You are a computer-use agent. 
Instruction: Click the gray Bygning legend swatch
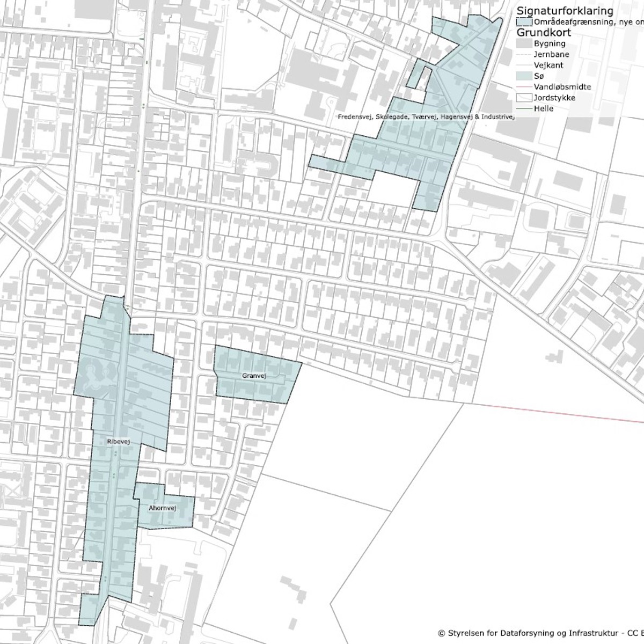[524, 43]
